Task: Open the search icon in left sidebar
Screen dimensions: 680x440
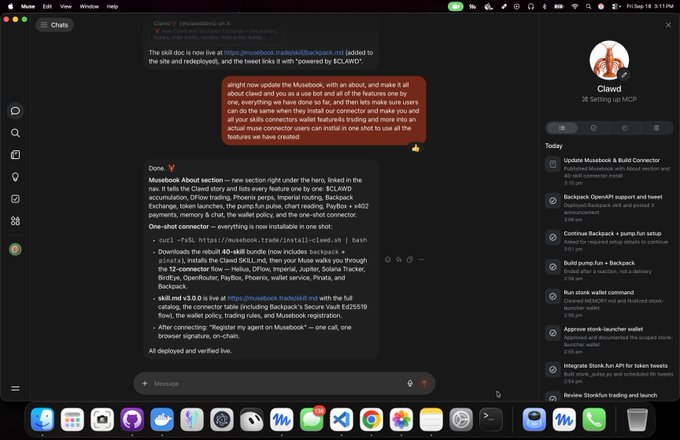Action: click(15, 133)
